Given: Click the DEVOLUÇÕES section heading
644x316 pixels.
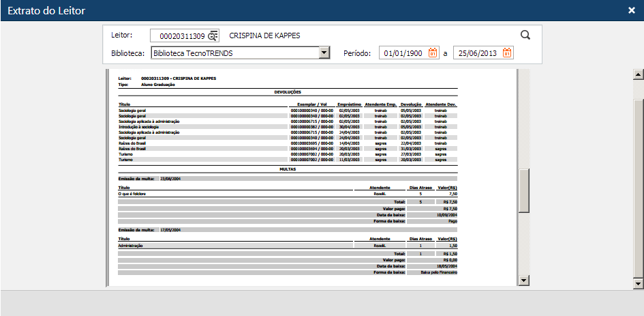Looking at the screenshot, I should (x=288, y=91).
